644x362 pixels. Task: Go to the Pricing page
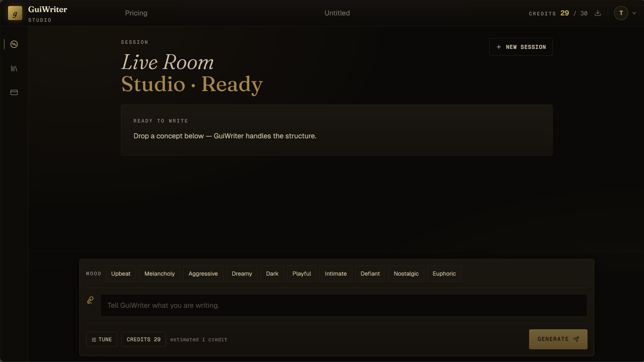tap(136, 13)
